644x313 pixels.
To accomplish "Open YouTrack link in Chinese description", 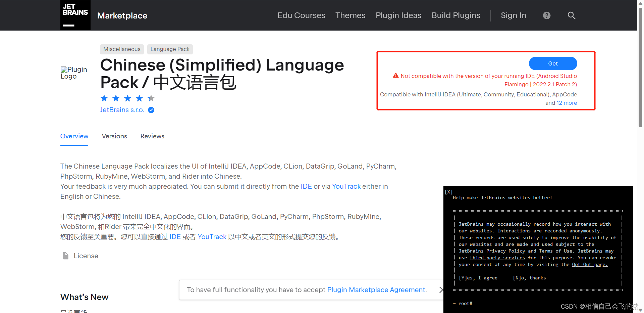I will 212,237.
